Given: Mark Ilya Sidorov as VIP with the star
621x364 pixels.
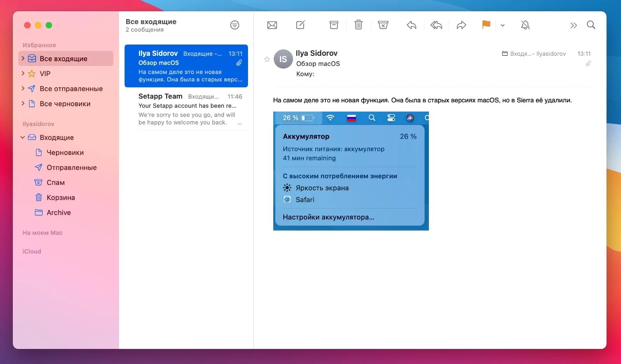Looking at the screenshot, I should click(267, 59).
